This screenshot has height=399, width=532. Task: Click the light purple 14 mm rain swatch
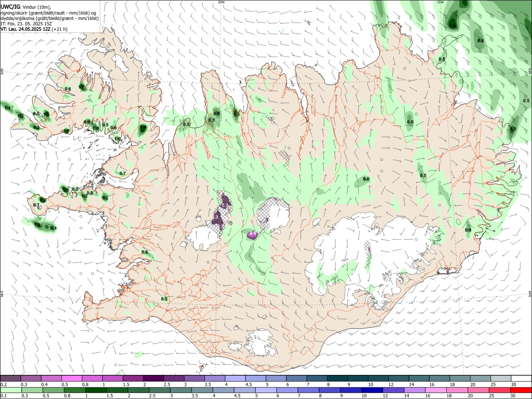pyautogui.click(x=415, y=390)
